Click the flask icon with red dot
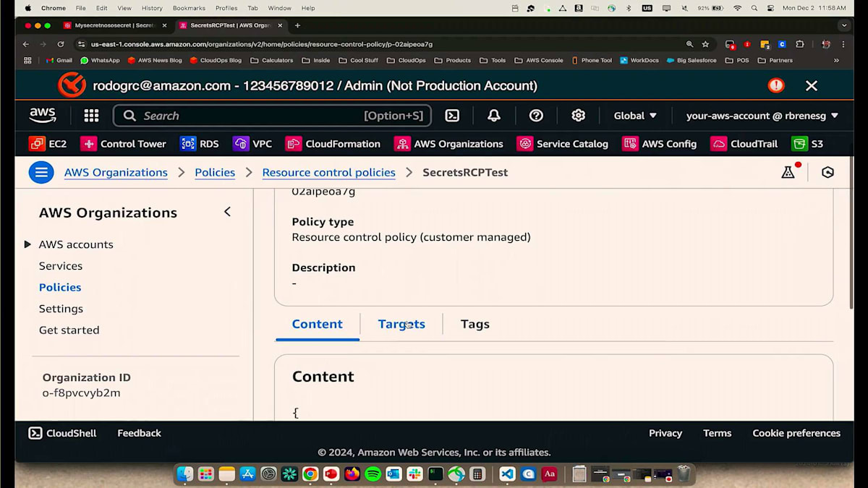868x488 pixels. tap(789, 171)
